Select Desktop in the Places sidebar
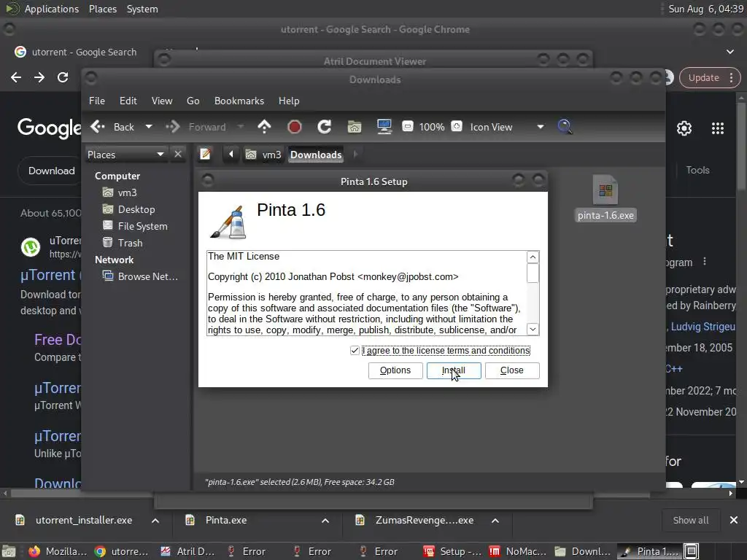This screenshot has width=747, height=560. pos(136,209)
